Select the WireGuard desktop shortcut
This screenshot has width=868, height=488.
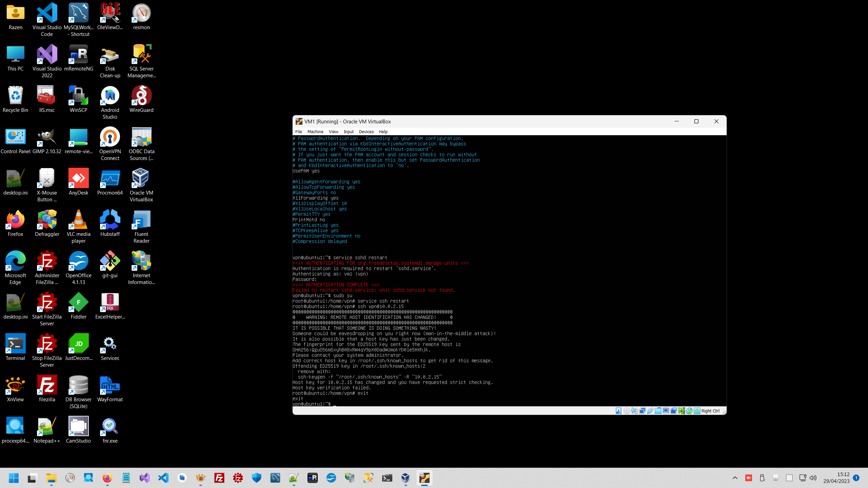[x=141, y=99]
